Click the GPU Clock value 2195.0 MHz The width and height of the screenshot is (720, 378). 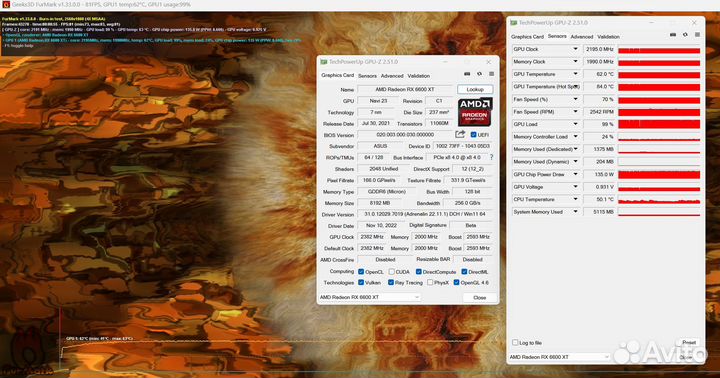[599, 49]
